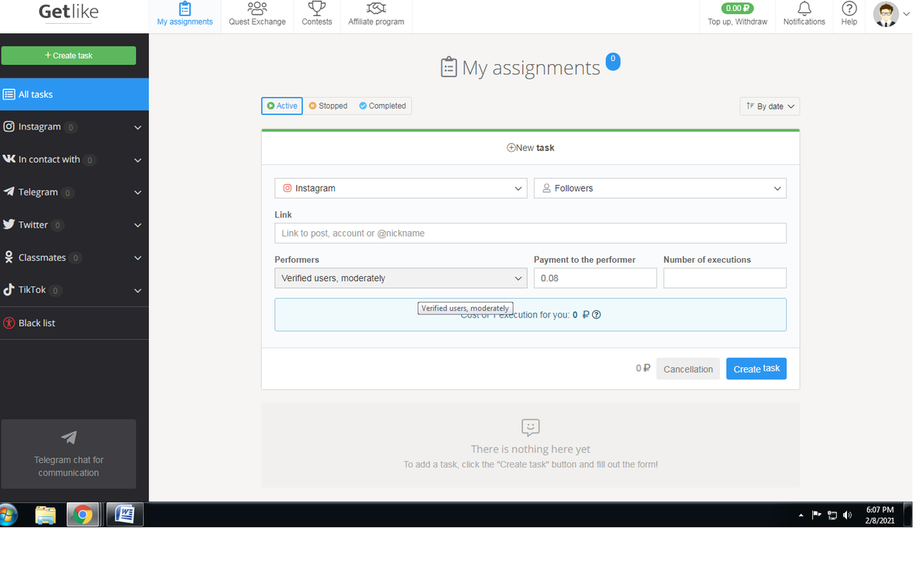Open the Affiliate program handshake icon
Screen dimensions: 924x578
(376, 9)
